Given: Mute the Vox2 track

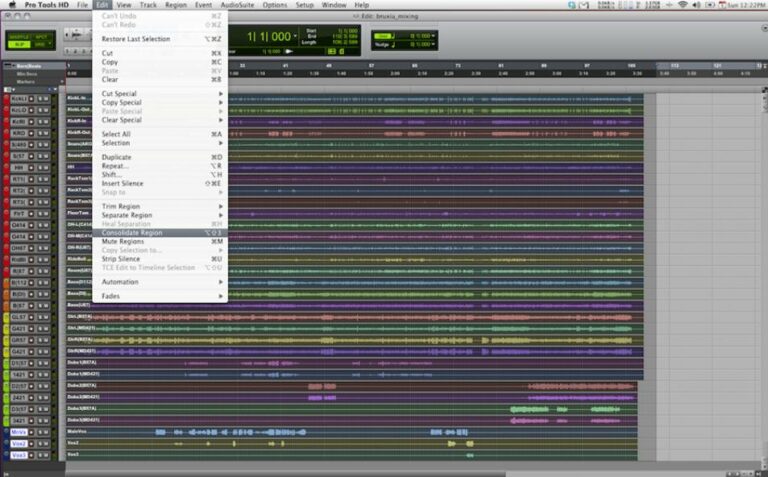Looking at the screenshot, I should (46, 444).
